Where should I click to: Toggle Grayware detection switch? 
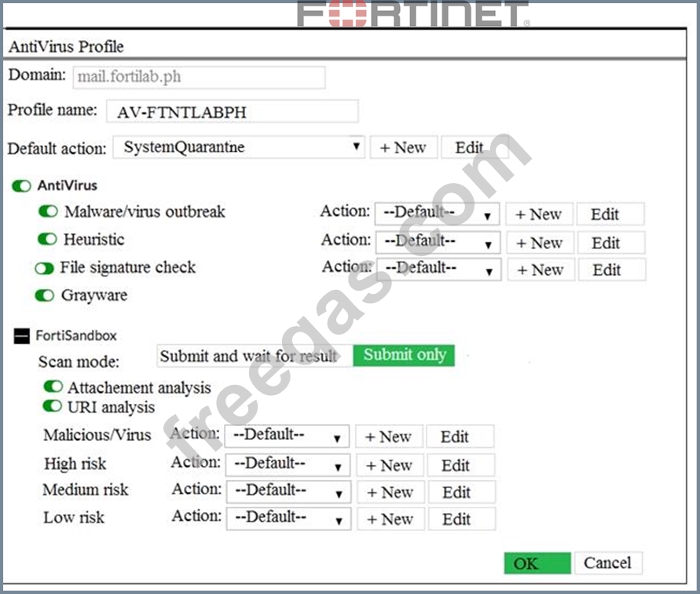(x=45, y=296)
